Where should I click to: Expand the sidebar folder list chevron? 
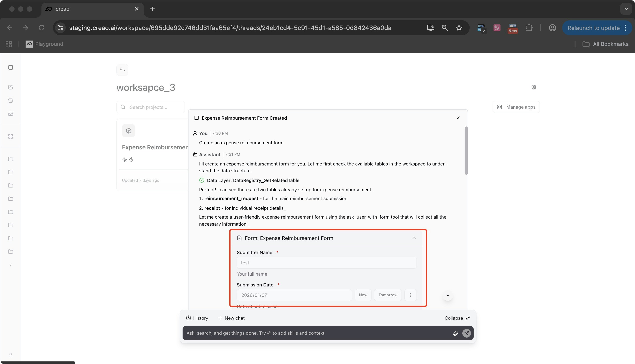coord(11,265)
